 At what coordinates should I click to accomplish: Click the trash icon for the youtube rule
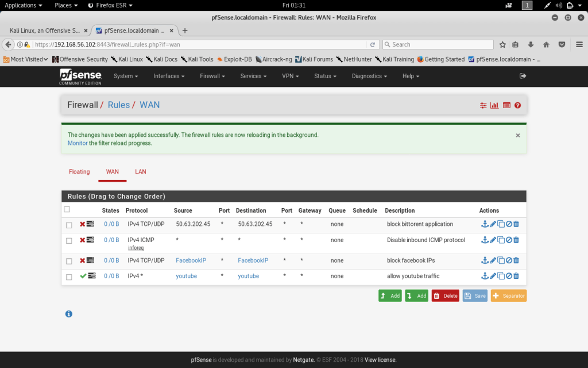pyautogui.click(x=516, y=276)
